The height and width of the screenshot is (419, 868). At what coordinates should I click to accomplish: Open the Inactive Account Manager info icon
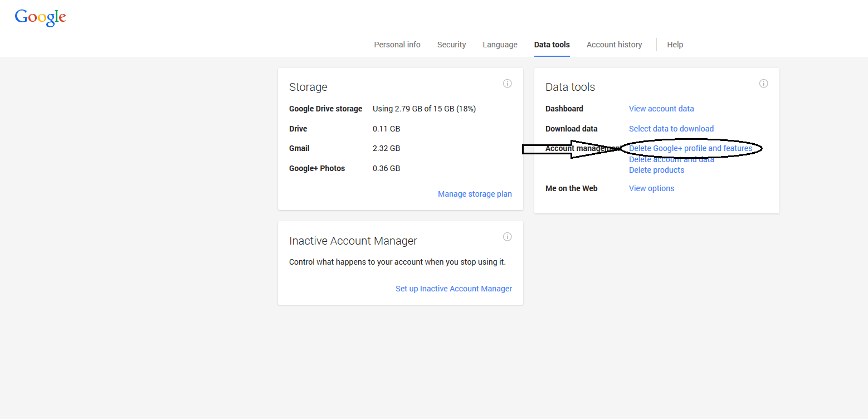click(507, 237)
